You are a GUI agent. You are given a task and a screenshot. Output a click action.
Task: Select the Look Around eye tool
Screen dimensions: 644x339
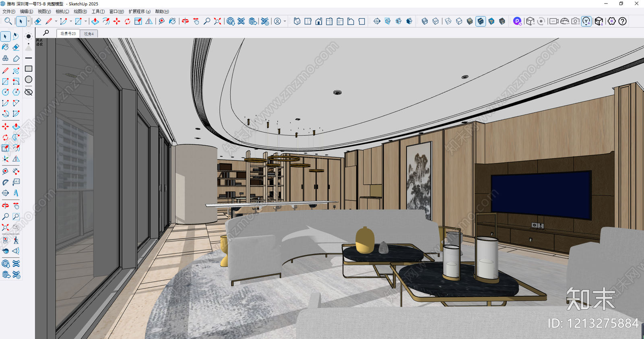click(x=5, y=251)
